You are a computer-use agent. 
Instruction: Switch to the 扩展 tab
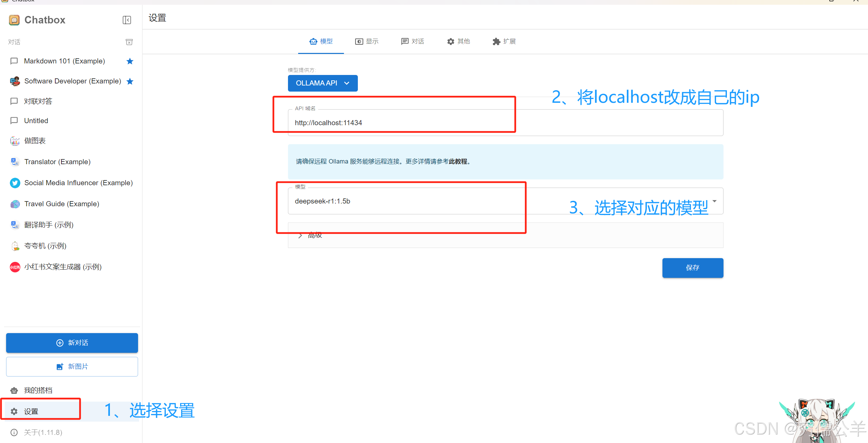pyautogui.click(x=504, y=41)
